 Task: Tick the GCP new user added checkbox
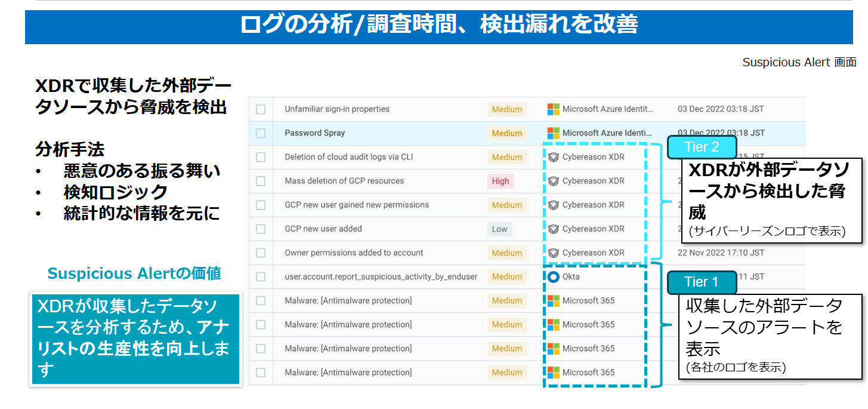pyautogui.click(x=261, y=229)
